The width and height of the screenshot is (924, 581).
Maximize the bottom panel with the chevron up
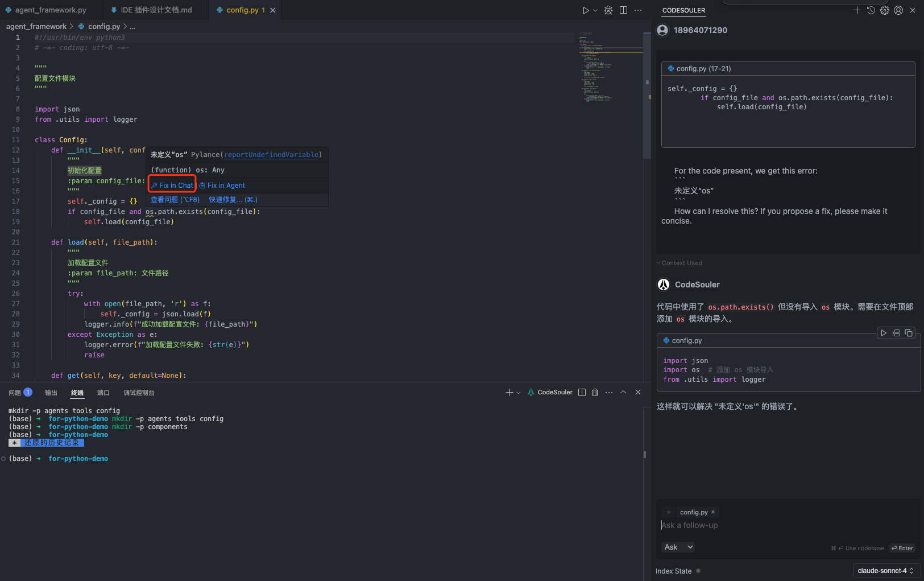coord(623,392)
